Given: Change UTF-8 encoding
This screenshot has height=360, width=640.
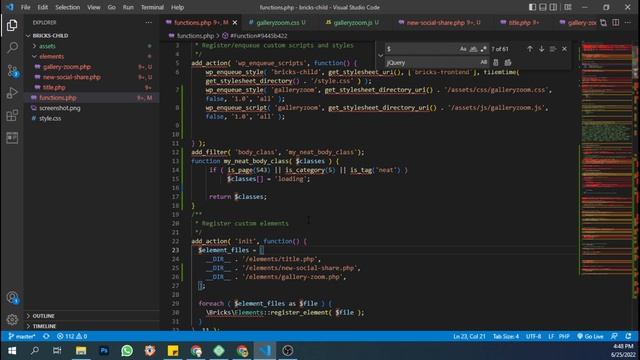Looking at the screenshot, I should (x=533, y=336).
